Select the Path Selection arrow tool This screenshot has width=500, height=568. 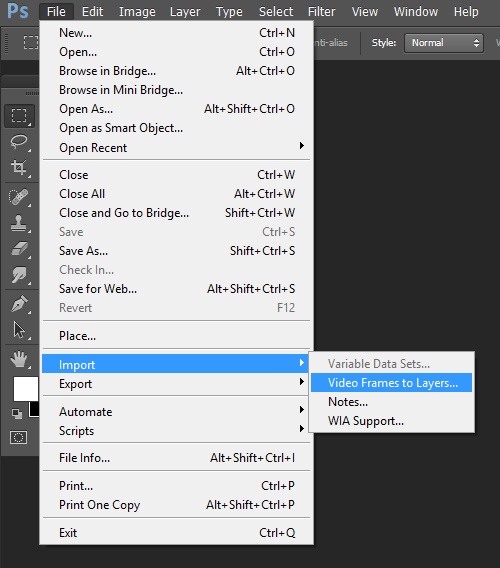pyautogui.click(x=20, y=330)
